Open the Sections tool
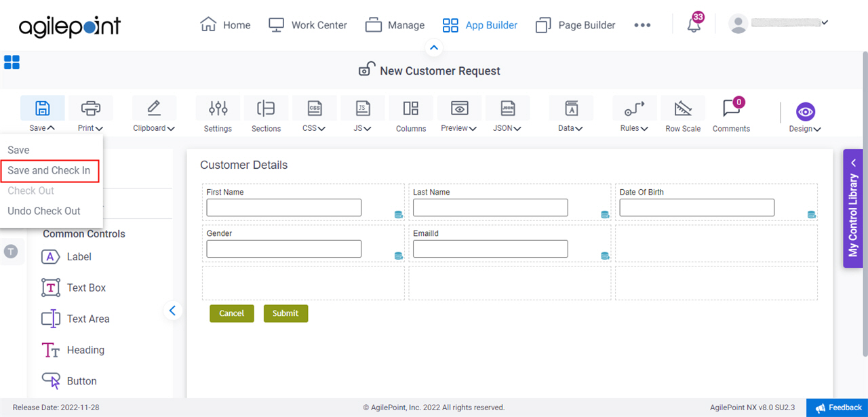The height and width of the screenshot is (417, 868). point(266,113)
